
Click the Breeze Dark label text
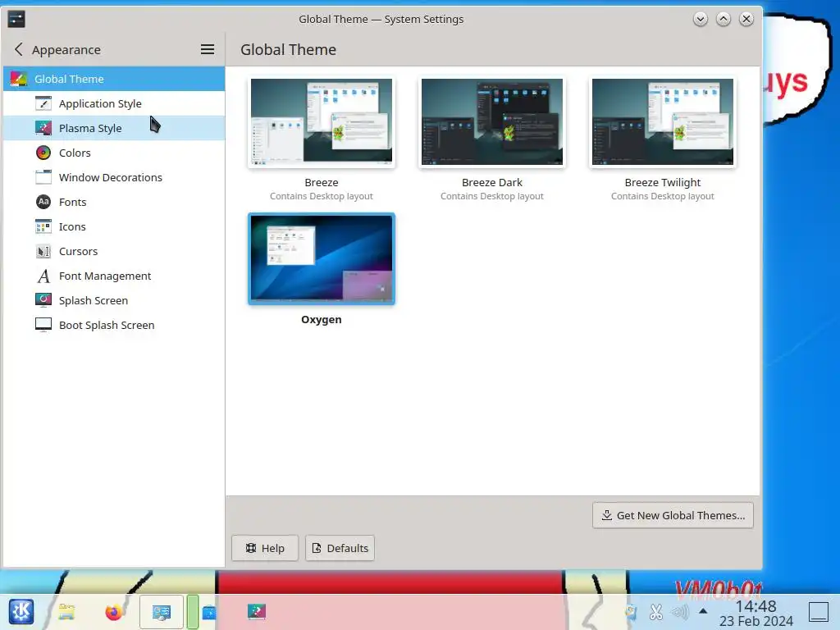pyautogui.click(x=492, y=182)
